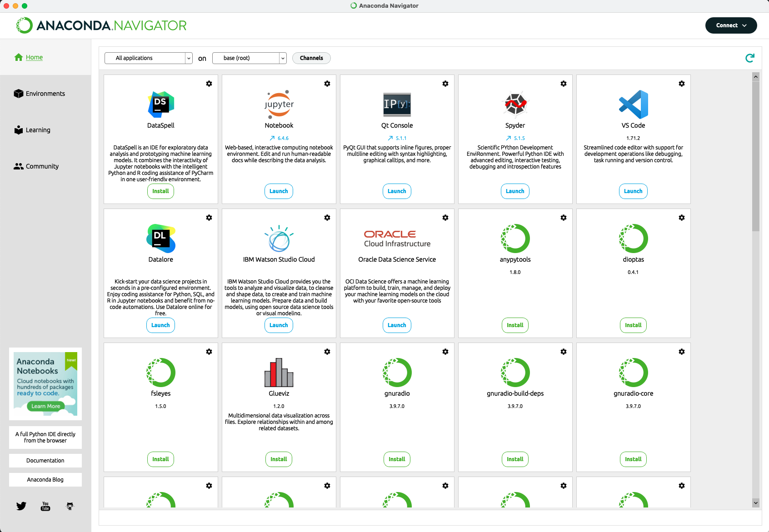Launch Spyder
This screenshot has height=532, width=769.
coord(515,191)
